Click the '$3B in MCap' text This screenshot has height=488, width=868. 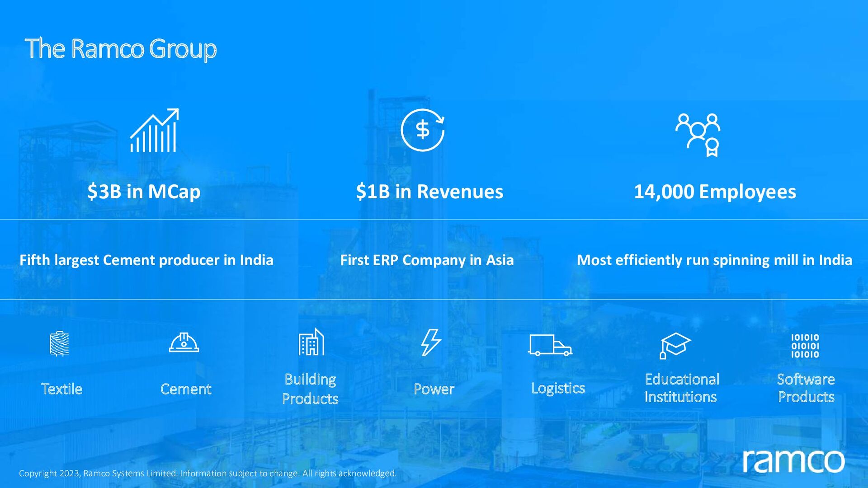tap(144, 192)
